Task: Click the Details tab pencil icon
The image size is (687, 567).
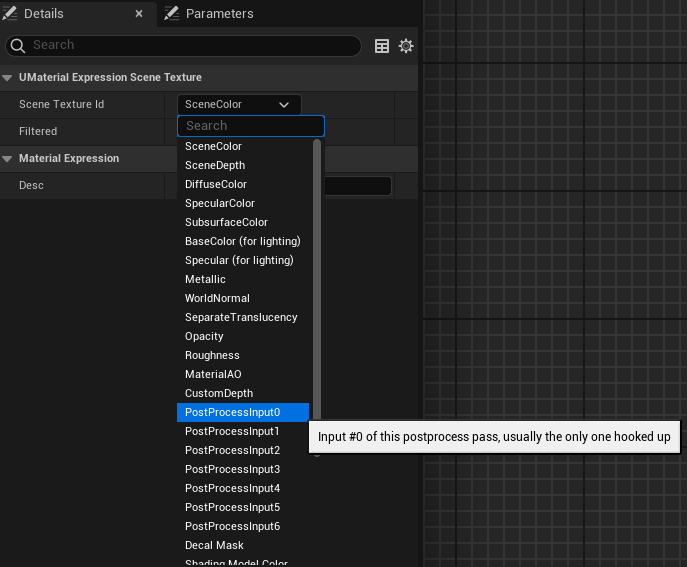Action: point(10,14)
